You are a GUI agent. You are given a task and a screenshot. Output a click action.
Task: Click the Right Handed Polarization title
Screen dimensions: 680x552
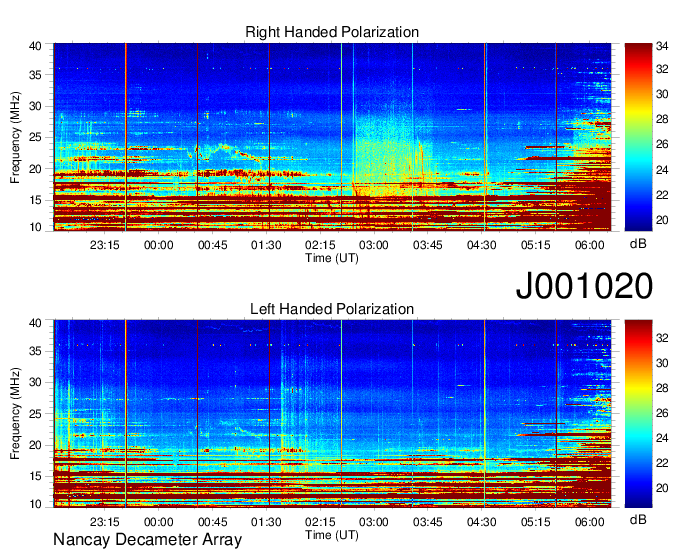click(x=332, y=32)
